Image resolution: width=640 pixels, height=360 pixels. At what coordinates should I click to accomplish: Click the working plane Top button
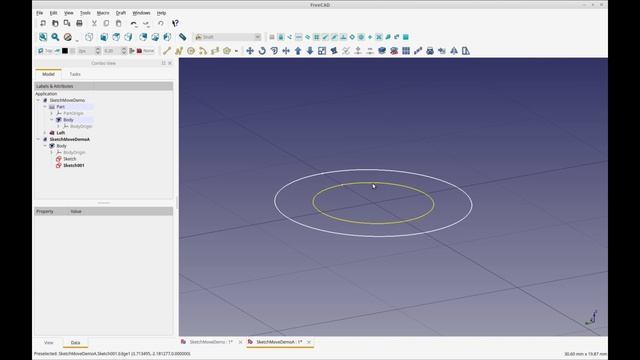click(46, 51)
